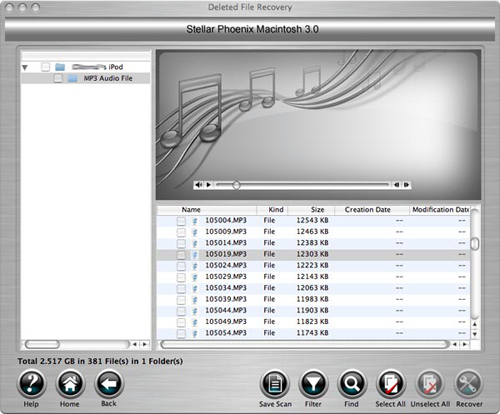This screenshot has height=414, width=500.
Task: Sort by Modification Date column
Action: 440,210
